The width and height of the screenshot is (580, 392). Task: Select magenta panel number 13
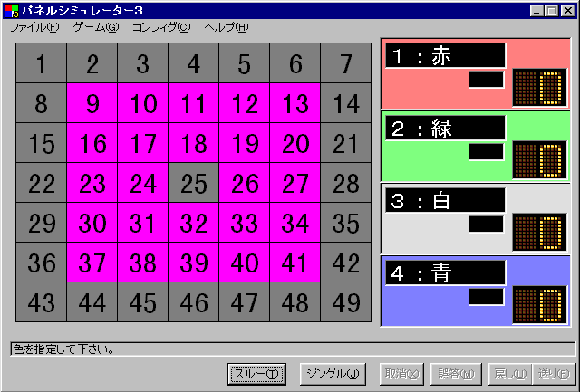point(295,102)
